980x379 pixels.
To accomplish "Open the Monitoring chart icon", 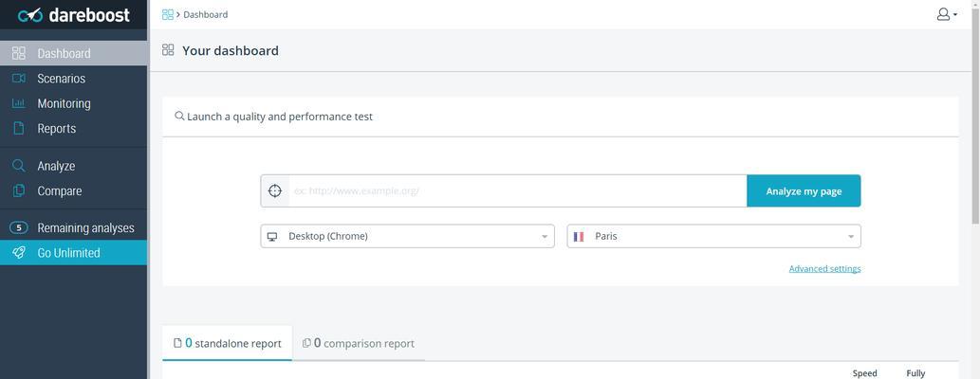I will coord(19,103).
